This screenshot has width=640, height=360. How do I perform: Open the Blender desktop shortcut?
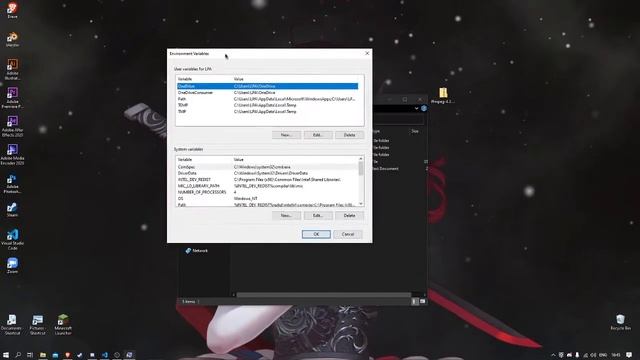[x=12, y=39]
